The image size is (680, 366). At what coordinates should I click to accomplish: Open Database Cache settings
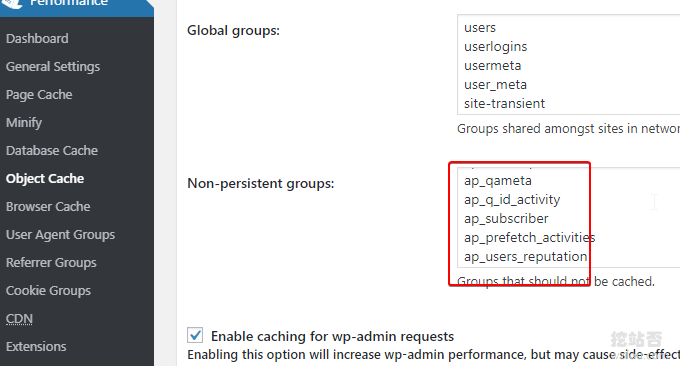coord(52,150)
